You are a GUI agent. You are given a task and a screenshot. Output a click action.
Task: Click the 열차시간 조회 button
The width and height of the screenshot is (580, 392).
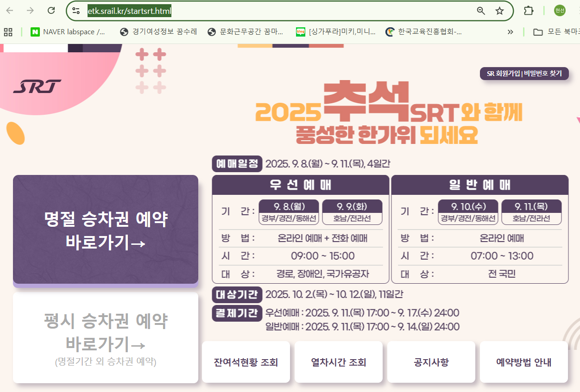coord(339,362)
